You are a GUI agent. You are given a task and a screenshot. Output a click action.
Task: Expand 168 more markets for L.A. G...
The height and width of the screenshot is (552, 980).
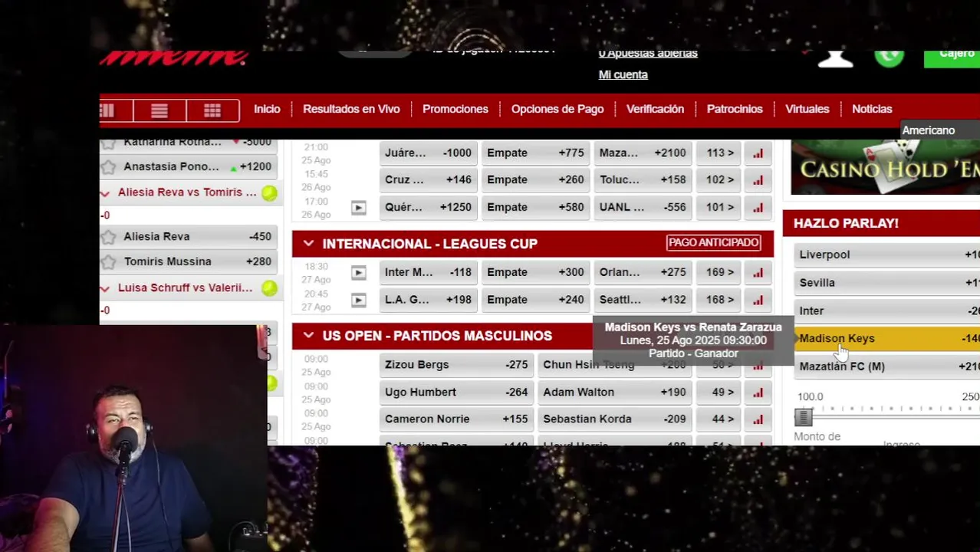720,300
